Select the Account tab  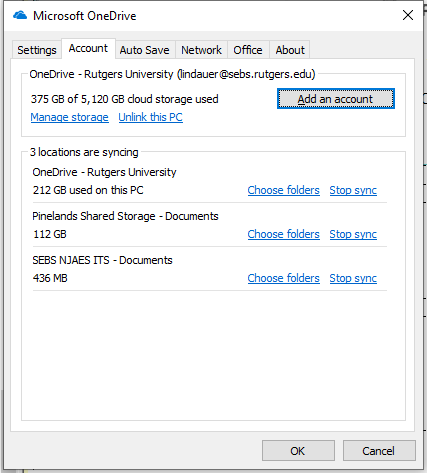[88, 48]
